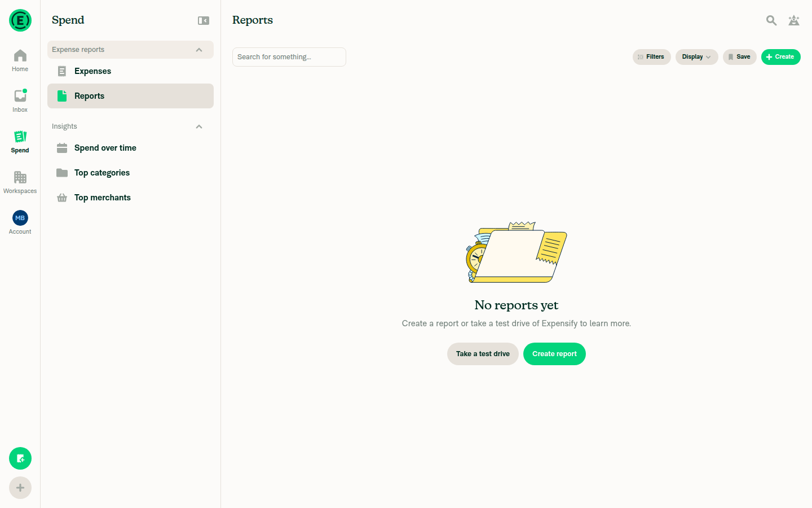Open the Display dropdown
This screenshot has width=812, height=508.
(697, 57)
